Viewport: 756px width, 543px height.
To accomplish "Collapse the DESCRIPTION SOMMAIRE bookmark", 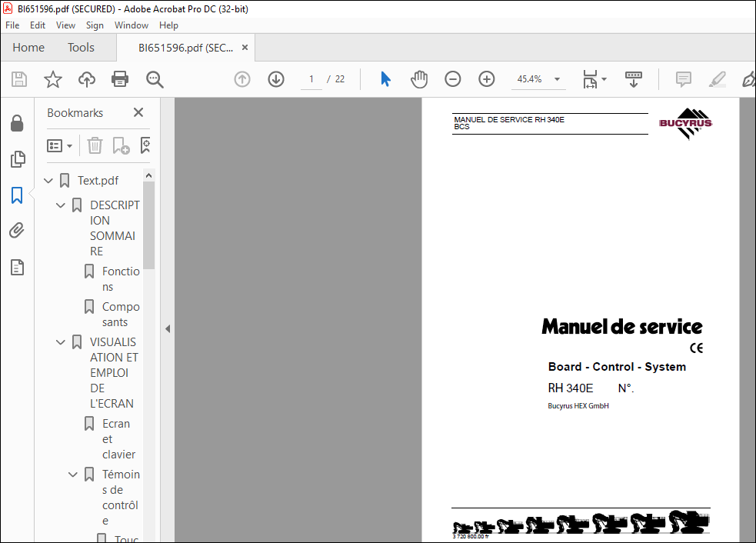I will (61, 205).
